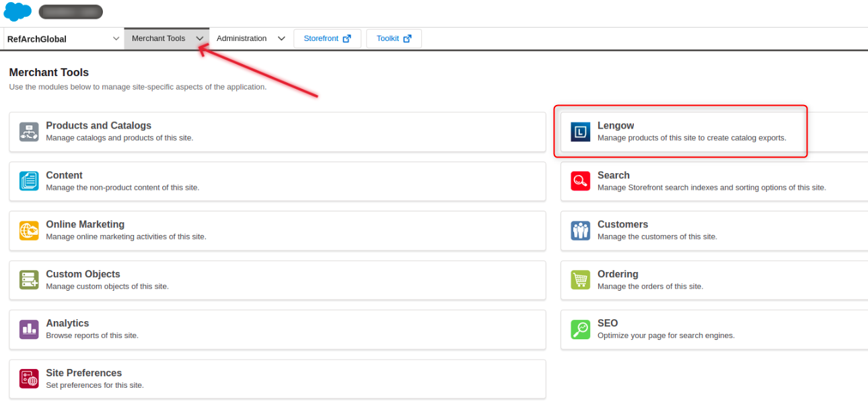Click the Lengow module icon

[580, 132]
